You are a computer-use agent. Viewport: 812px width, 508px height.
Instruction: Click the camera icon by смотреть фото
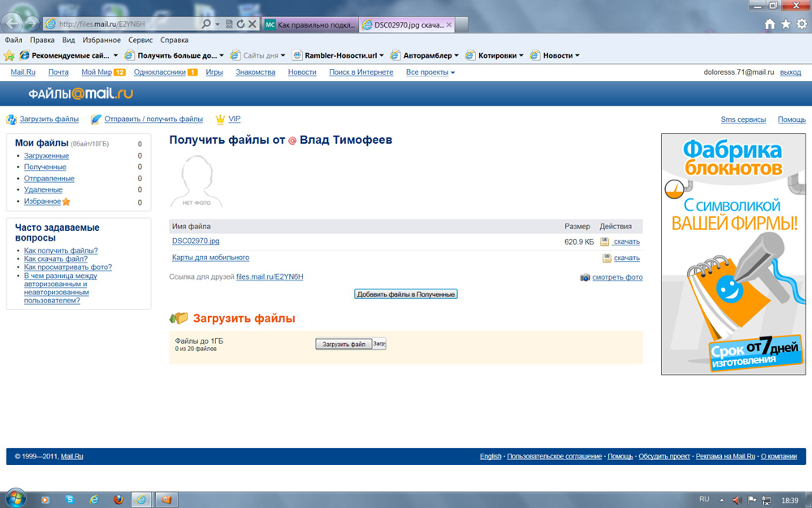585,277
